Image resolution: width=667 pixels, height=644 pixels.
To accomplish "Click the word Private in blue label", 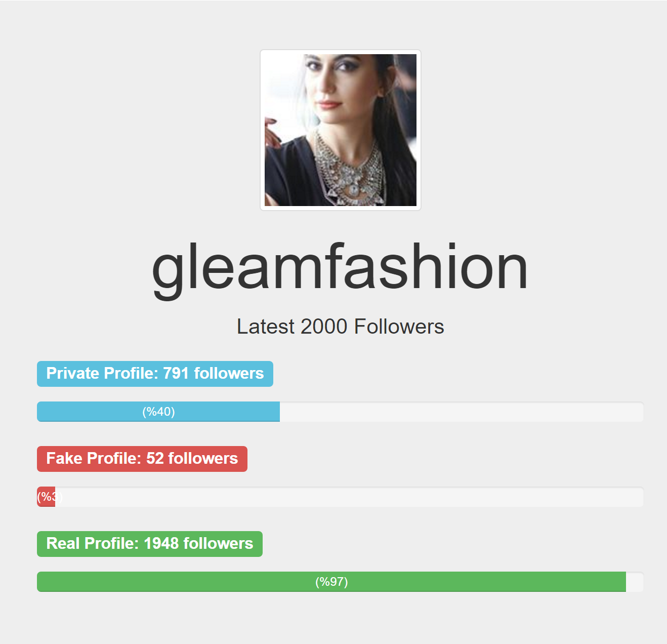I will coord(73,373).
